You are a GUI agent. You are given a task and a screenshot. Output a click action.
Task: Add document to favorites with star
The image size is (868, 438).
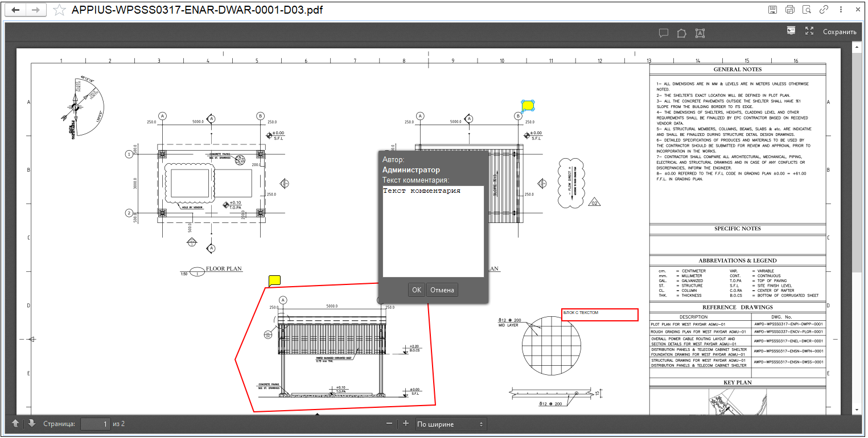coord(59,10)
